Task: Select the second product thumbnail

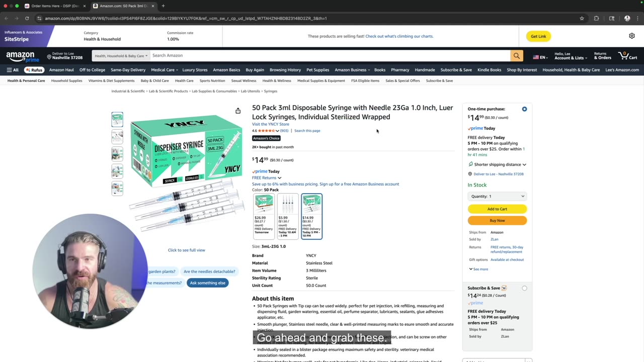Action: [117, 137]
